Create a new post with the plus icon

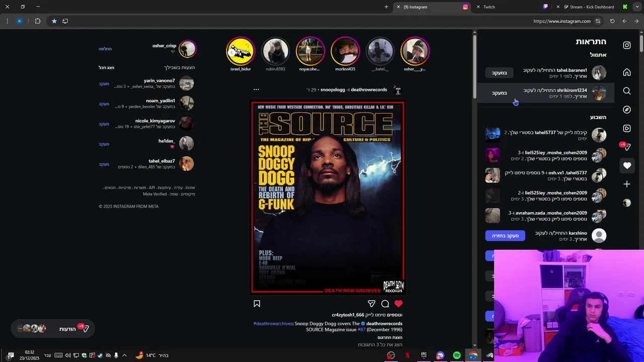[627, 184]
